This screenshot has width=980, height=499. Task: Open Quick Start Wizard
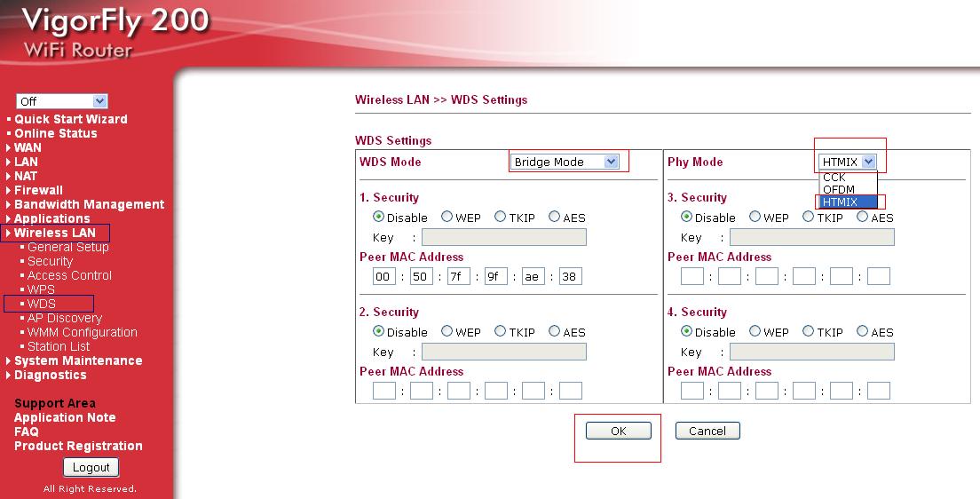(71, 119)
